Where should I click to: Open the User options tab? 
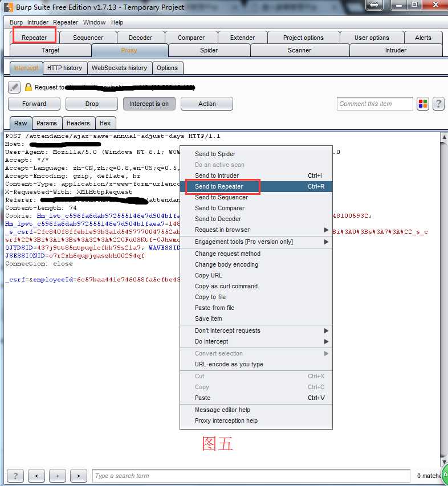[372, 38]
